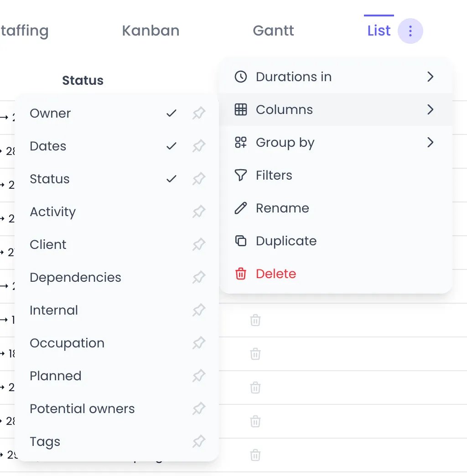Click the clock icon beside Durations in
Screen dimensions: 467x476
point(240,77)
